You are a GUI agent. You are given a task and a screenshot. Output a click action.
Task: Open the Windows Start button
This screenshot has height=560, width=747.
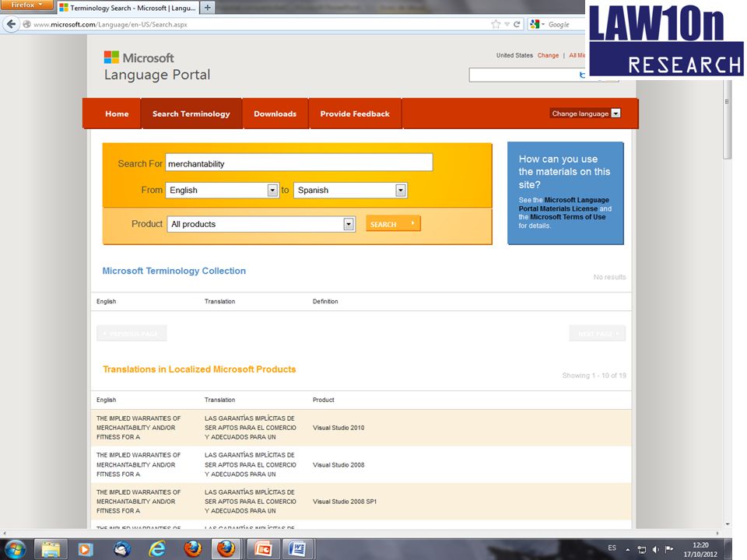click(15, 549)
